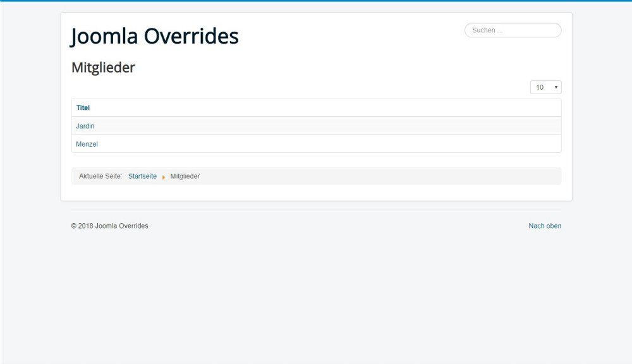Screen dimensions: 632x364
Task: Select the © 2018 Joomla Overrides footer text
Action: pos(109,226)
